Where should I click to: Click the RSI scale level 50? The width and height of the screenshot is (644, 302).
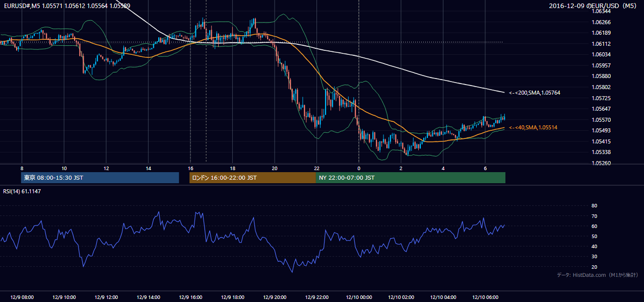pos(594,236)
